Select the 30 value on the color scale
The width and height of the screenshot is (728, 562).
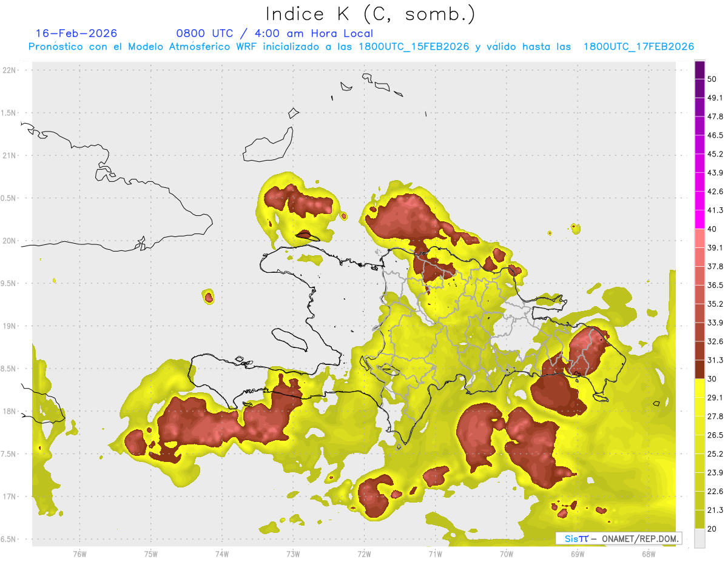pos(712,379)
